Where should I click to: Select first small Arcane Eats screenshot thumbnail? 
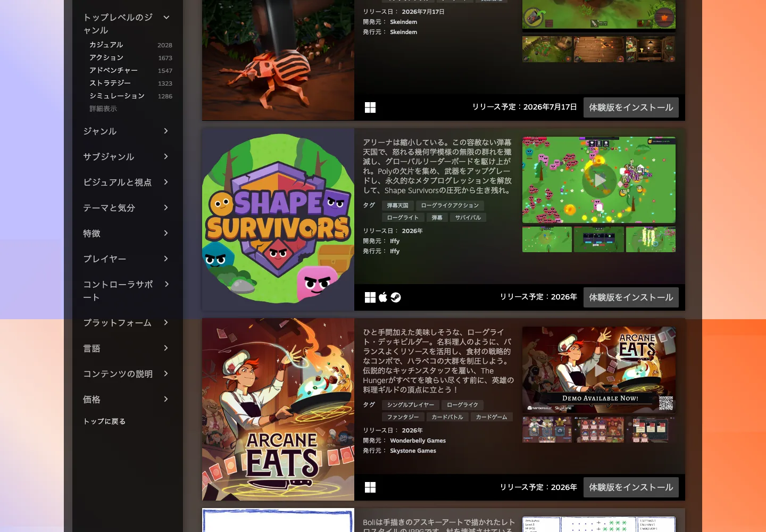coord(547,429)
